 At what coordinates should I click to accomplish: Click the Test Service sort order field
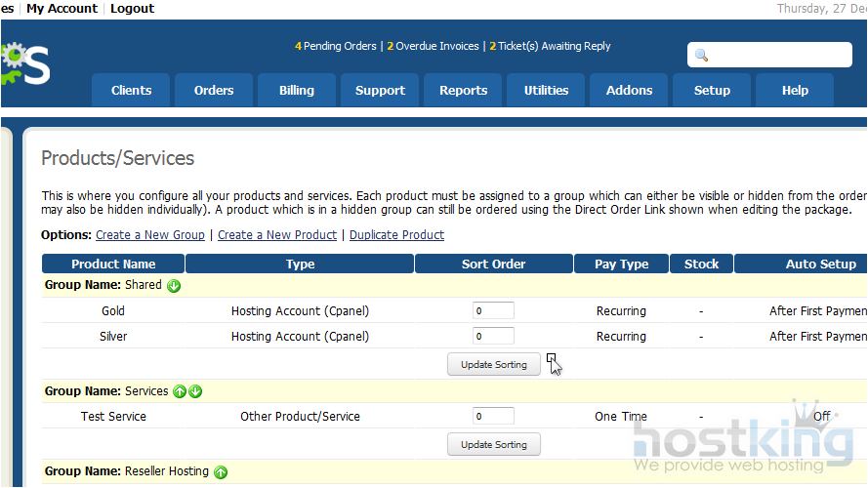click(493, 417)
